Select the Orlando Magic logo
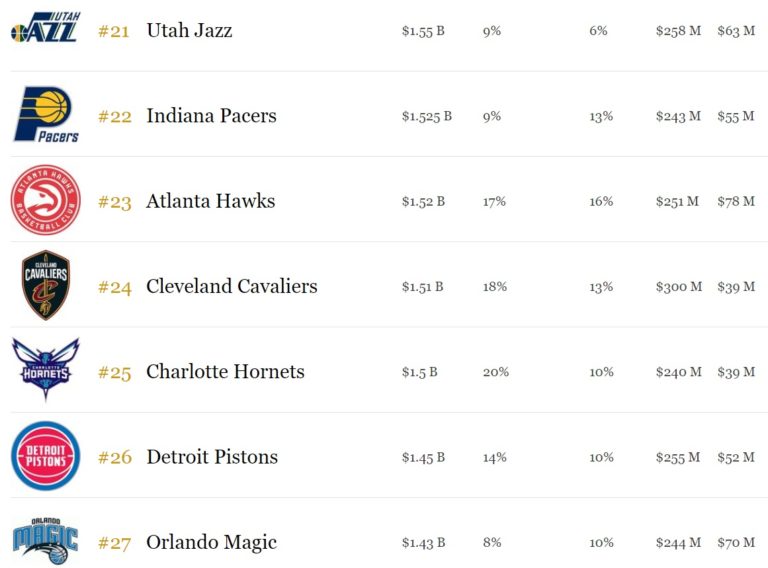 [x=45, y=541]
